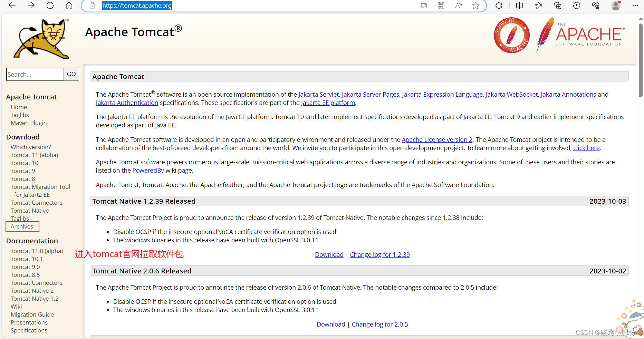
Task: View site info via the lock icon
Action: [92, 6]
